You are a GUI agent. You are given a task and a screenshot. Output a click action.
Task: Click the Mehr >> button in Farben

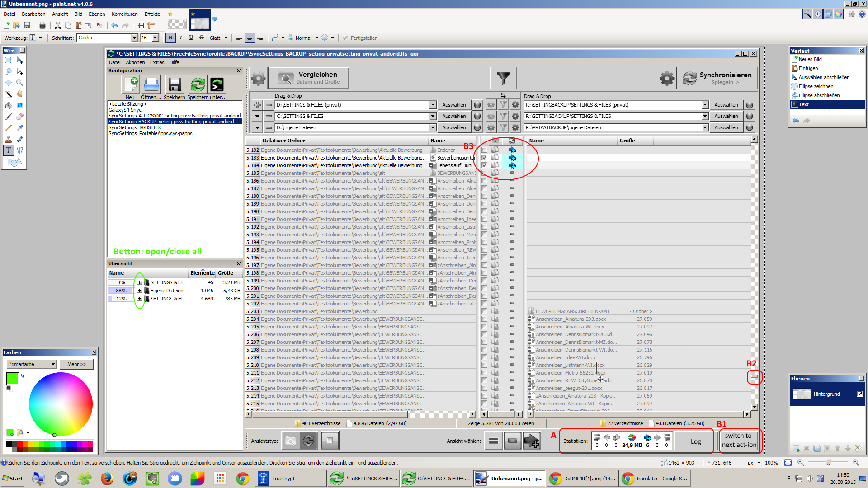click(x=76, y=364)
